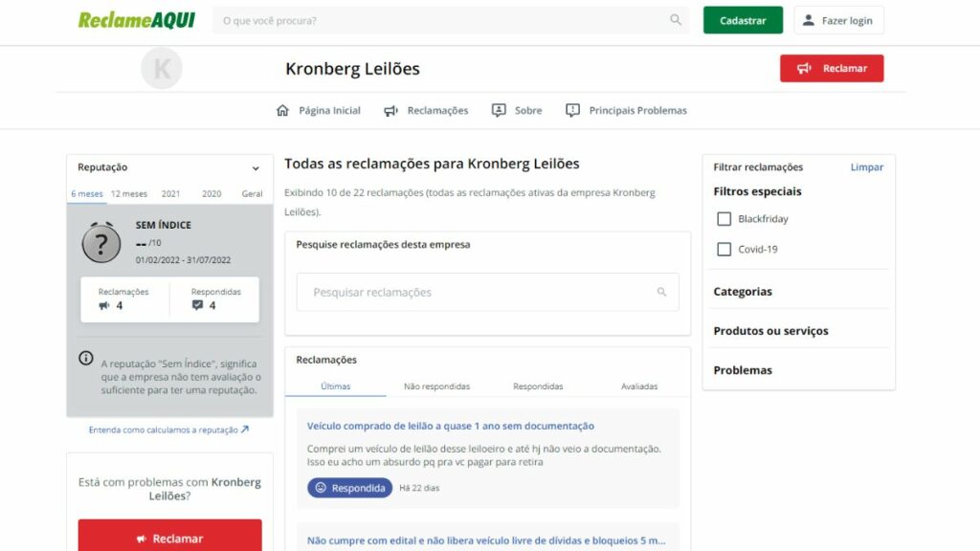The height and width of the screenshot is (551, 980).
Task: Select the 12 meses reputation period
Action: tap(129, 194)
